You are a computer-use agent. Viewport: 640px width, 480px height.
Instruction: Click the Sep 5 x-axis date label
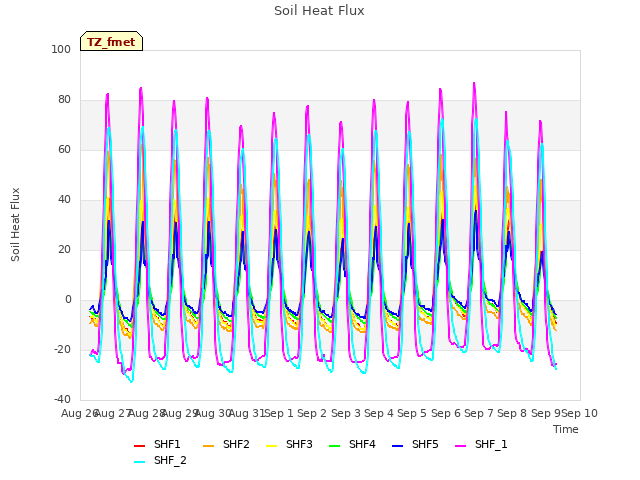coord(412,413)
